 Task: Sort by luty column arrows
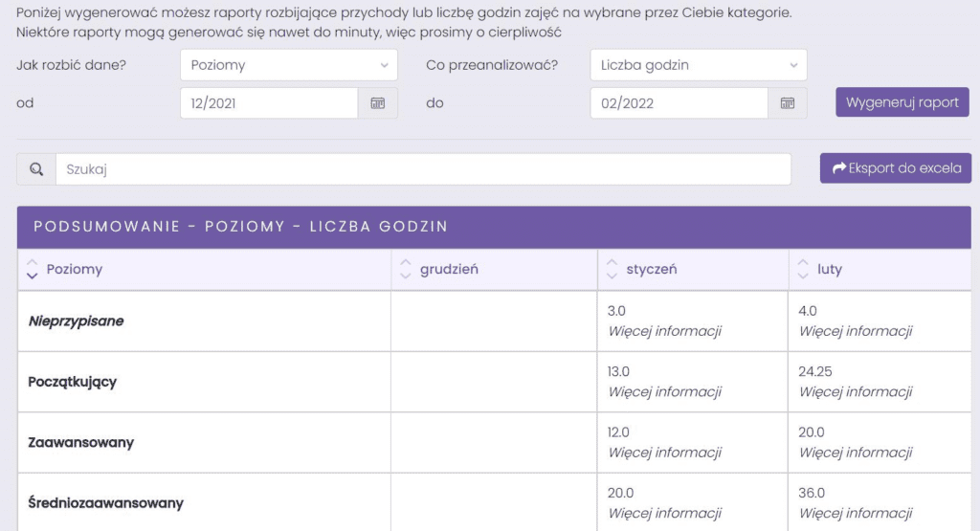click(x=803, y=269)
